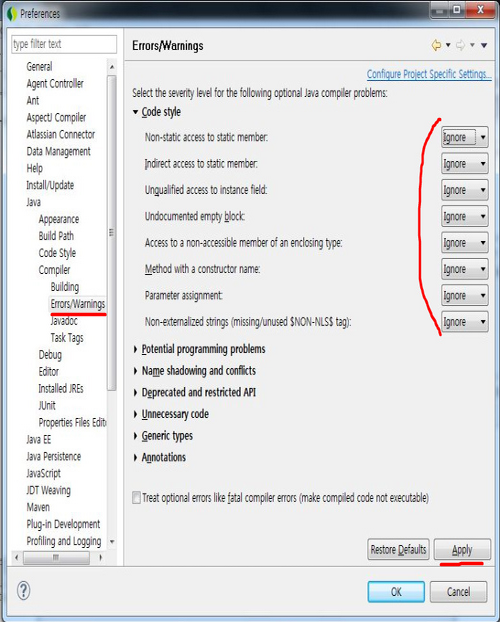Screen dimensions: 500x622
Task: Click the Eclipse icon in the title bar
Action: click(12, 13)
